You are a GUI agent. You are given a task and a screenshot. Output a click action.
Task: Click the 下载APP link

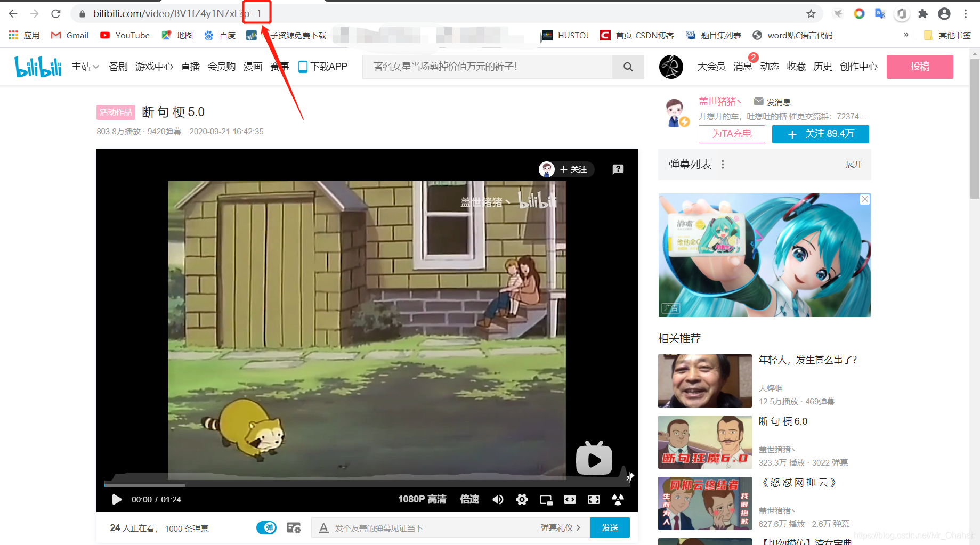pos(323,67)
